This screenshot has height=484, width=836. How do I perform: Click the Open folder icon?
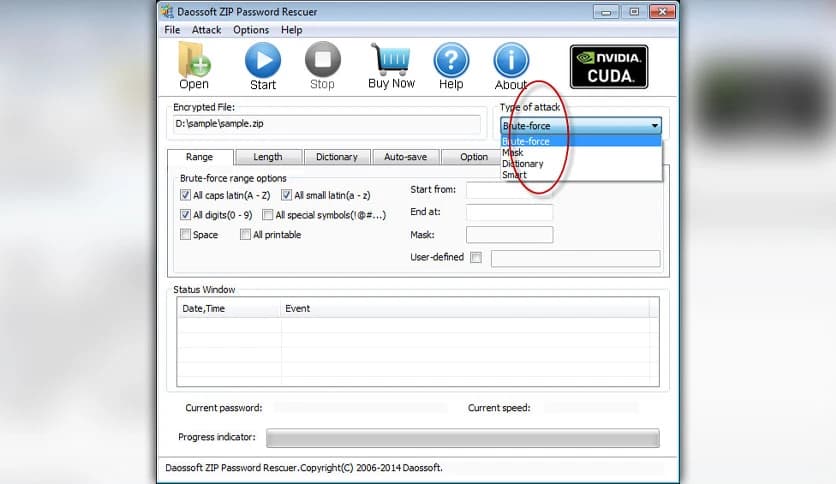[194, 60]
